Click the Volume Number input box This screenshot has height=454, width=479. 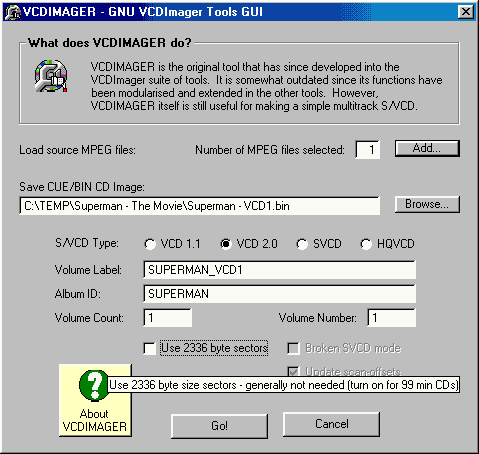[392, 318]
